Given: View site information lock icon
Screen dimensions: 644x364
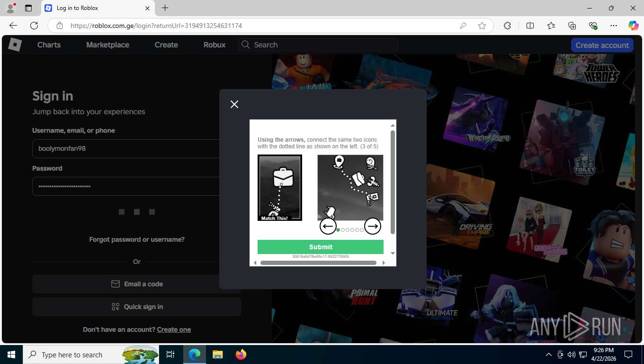Looking at the screenshot, I should 59,26.
